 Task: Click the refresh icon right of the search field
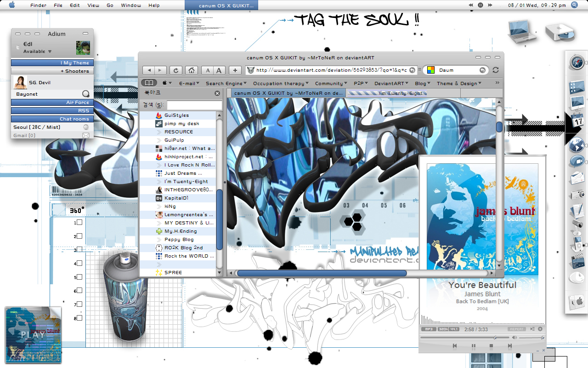495,70
